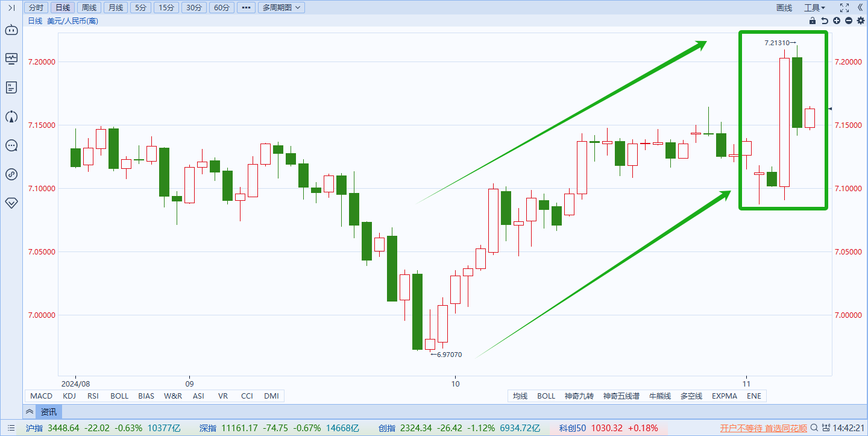Viewport: 868px width, 436px height.
Task: Reset chart with undo arrow icon
Action: coord(825,21)
